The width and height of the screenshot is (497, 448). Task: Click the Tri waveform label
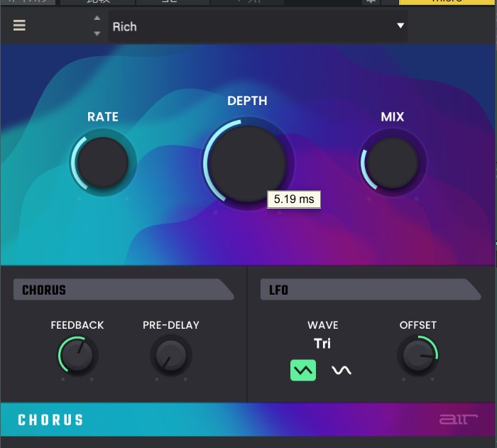[322, 344]
